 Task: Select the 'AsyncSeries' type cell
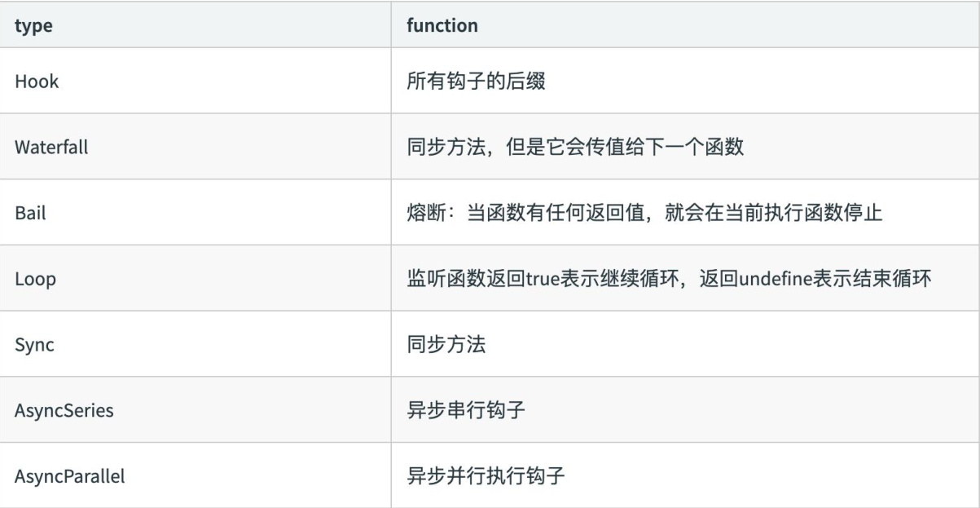[196, 409]
